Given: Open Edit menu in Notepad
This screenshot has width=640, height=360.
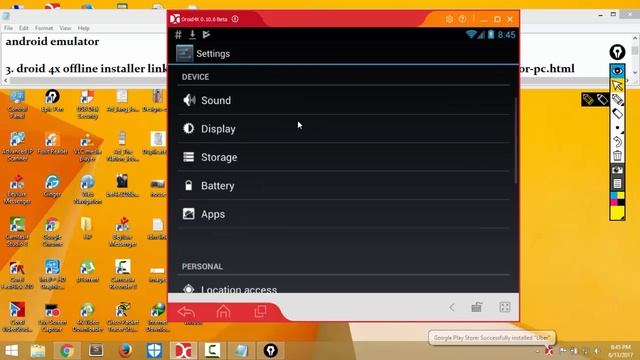Looking at the screenshot, I should [x=24, y=28].
